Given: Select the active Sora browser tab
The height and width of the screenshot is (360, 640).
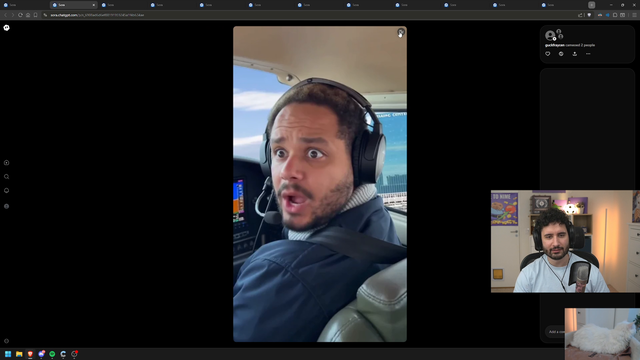Looking at the screenshot, I should (x=73, y=5).
